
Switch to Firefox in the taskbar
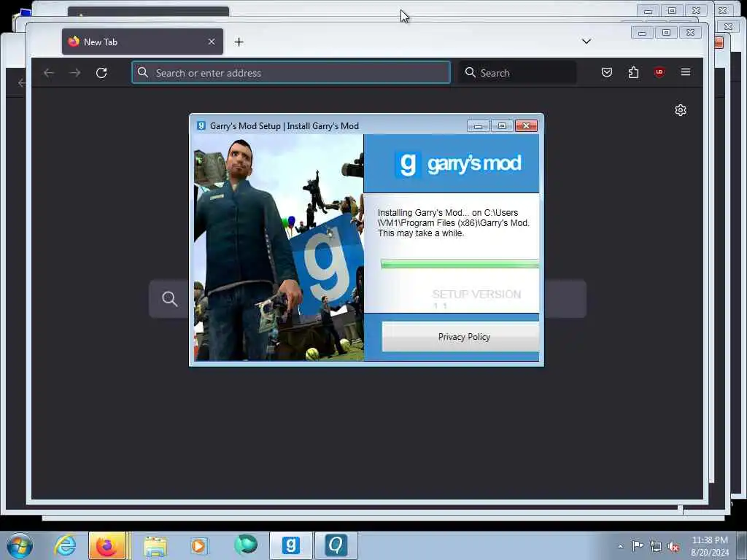107,545
